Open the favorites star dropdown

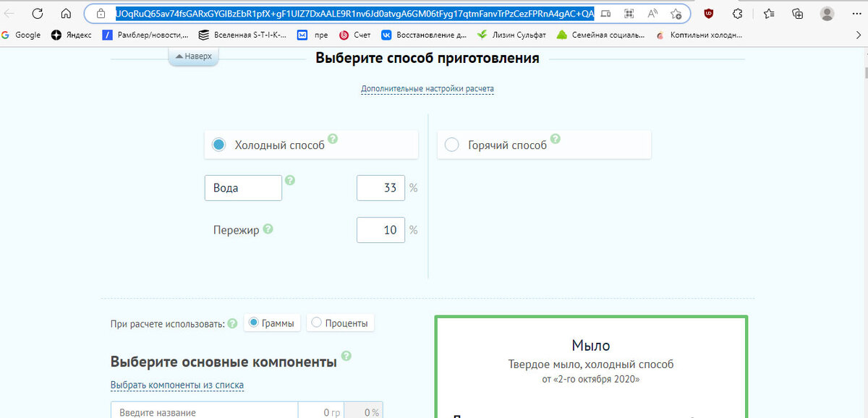[x=769, y=13]
